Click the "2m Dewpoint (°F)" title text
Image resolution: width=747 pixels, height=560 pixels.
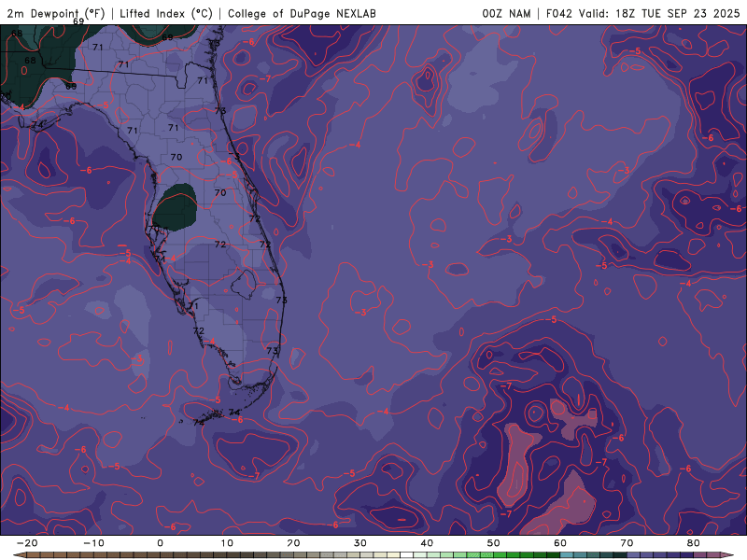[56, 13]
